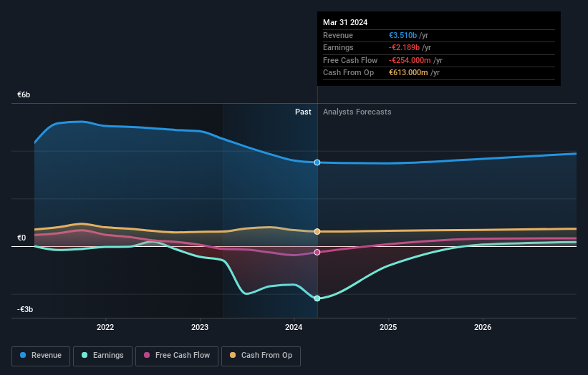Click the Past label on chart
Image resolution: width=588 pixels, height=375 pixels.
coord(303,112)
